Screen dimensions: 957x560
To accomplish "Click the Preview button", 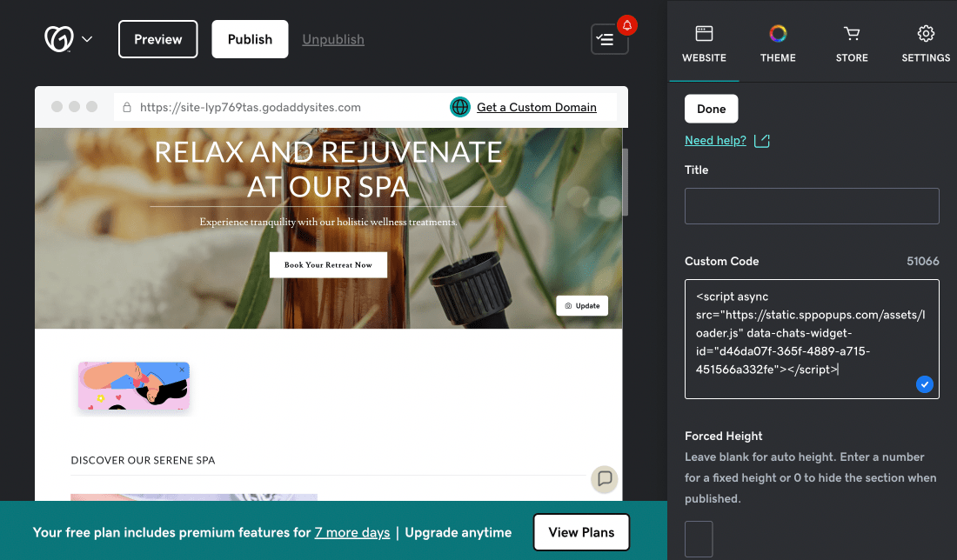I will 158,39.
